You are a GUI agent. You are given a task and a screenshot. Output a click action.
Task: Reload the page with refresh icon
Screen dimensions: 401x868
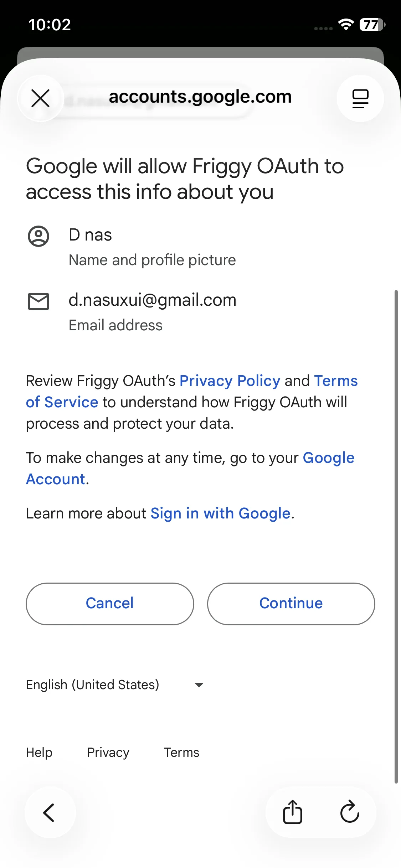(350, 812)
